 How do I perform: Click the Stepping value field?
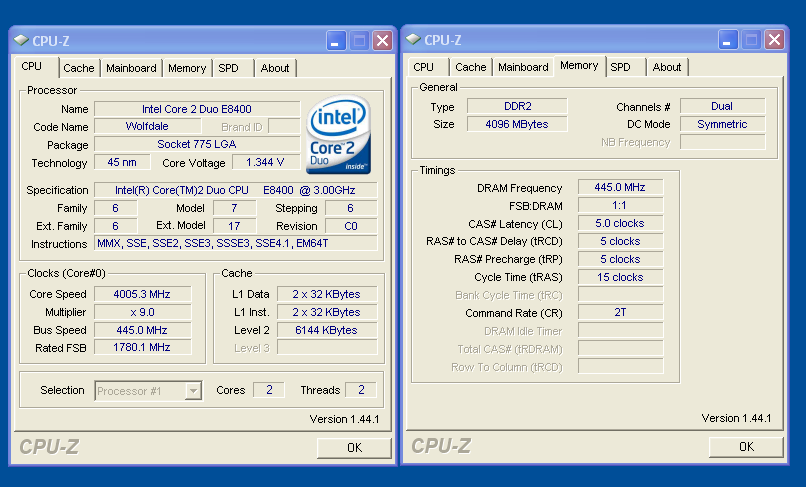351,208
